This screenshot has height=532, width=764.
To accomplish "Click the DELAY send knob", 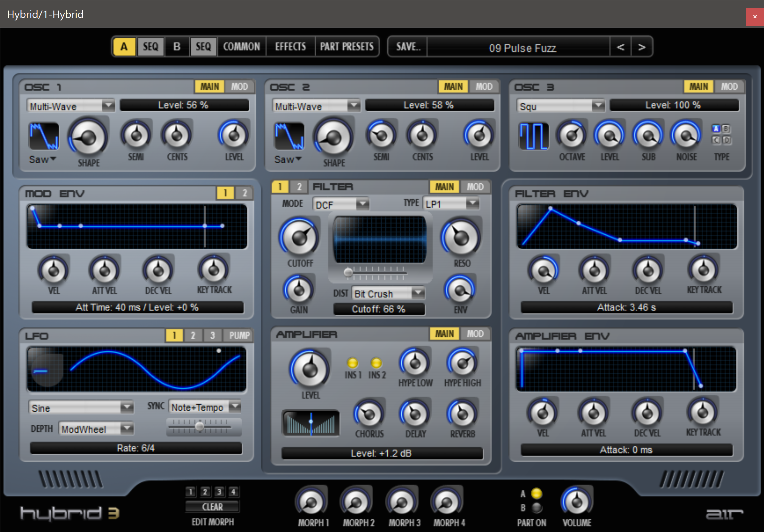I will pyautogui.click(x=415, y=414).
